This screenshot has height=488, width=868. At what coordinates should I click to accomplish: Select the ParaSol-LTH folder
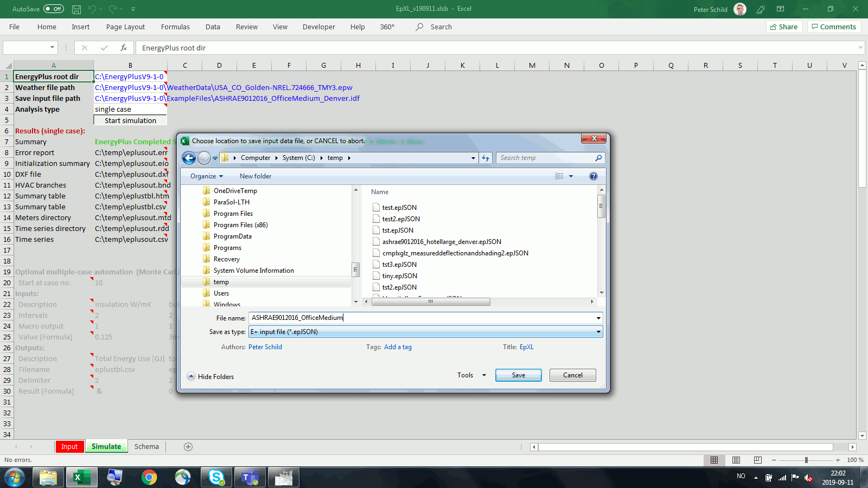(x=232, y=202)
